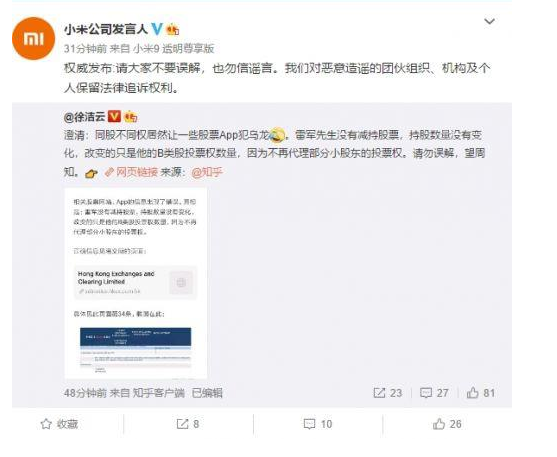This screenshot has height=457, width=557.
Task: Toggle like on post showing 26
Action: click(x=447, y=424)
